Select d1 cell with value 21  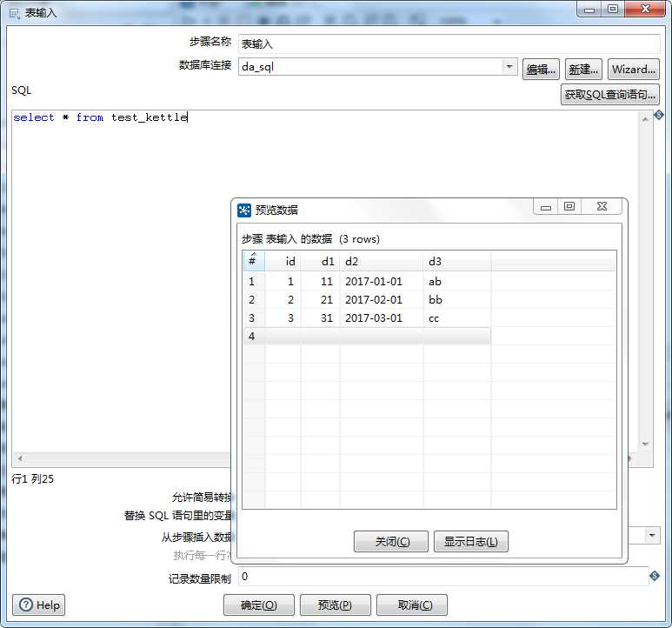coord(321,299)
